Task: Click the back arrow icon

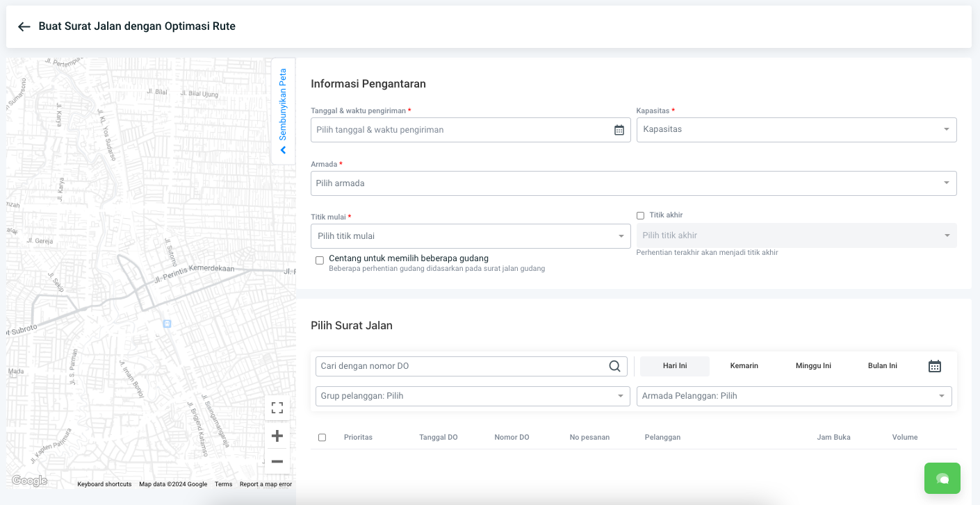Action: click(x=24, y=27)
